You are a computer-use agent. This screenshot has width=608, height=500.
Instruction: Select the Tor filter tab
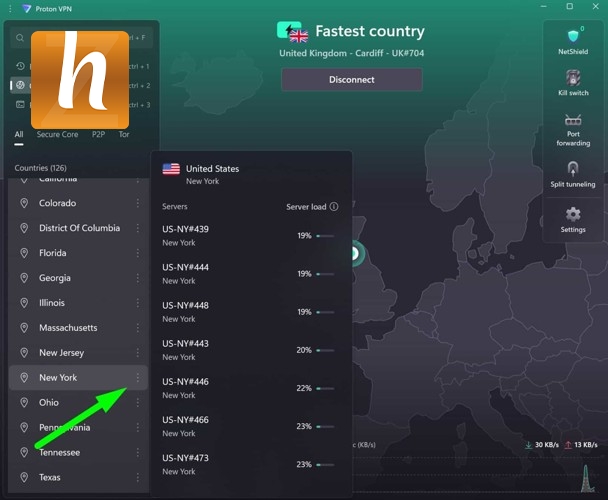click(x=124, y=134)
